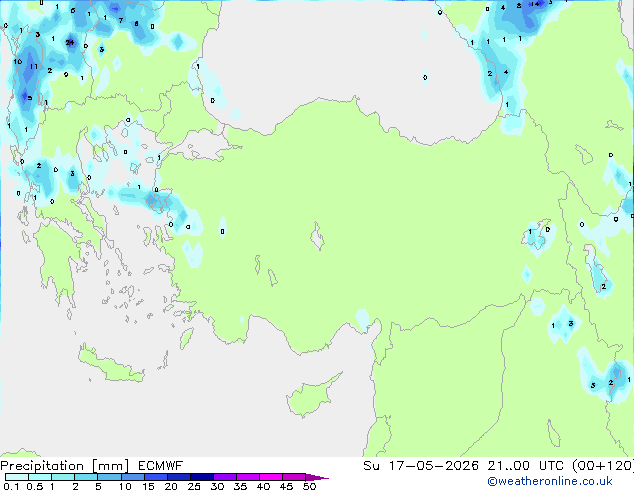Viewport: 634px width, 490px height.
Task: Click the legend label '35'
Action: tap(240, 486)
